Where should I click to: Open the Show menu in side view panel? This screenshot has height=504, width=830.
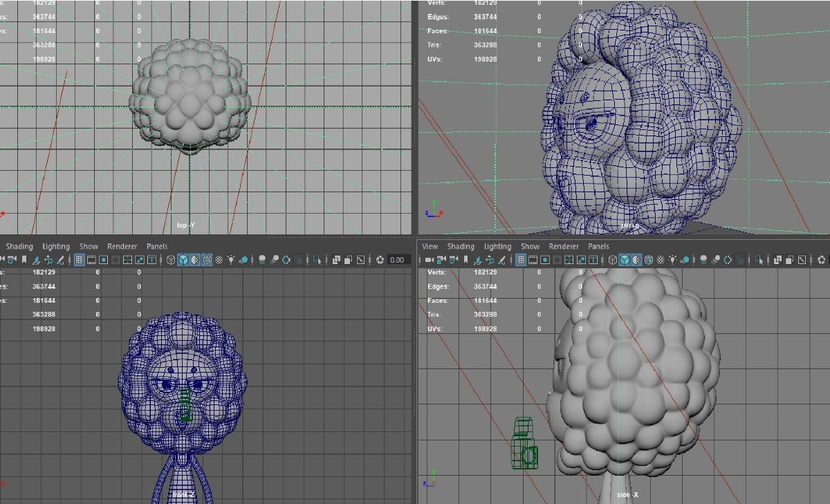[530, 246]
